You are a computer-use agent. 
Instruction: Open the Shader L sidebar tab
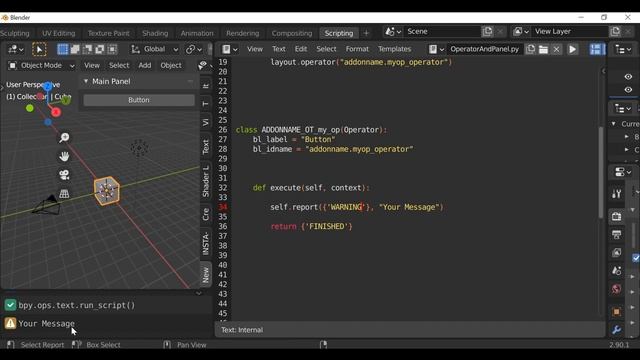(x=206, y=181)
